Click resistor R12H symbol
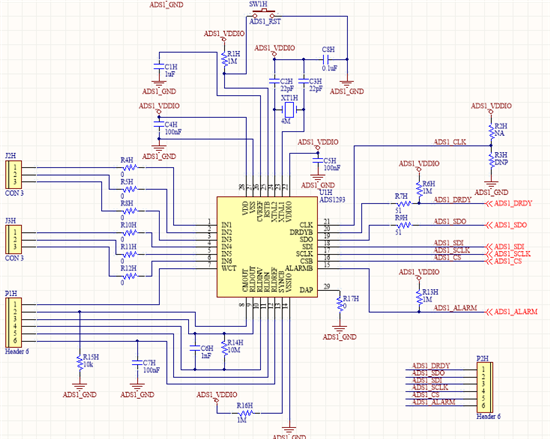Viewport: 550px width, 439px height. 130,276
